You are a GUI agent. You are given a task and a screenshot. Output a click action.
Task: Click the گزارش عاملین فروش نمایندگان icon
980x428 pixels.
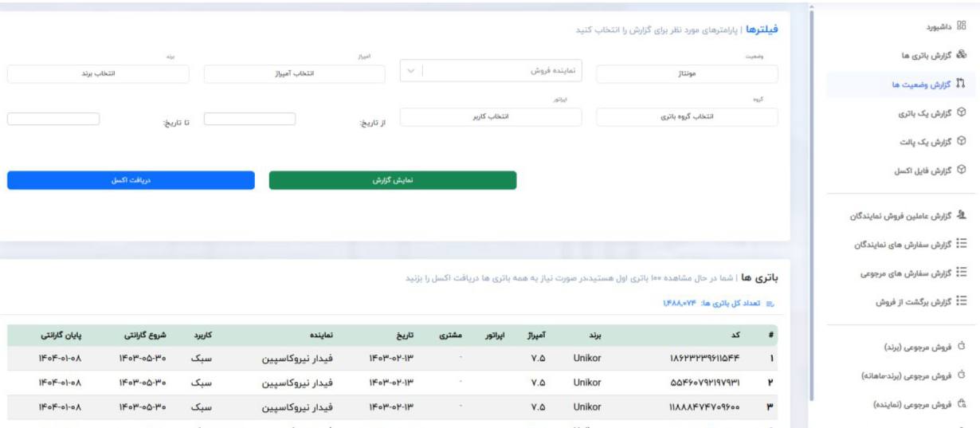coord(961,215)
